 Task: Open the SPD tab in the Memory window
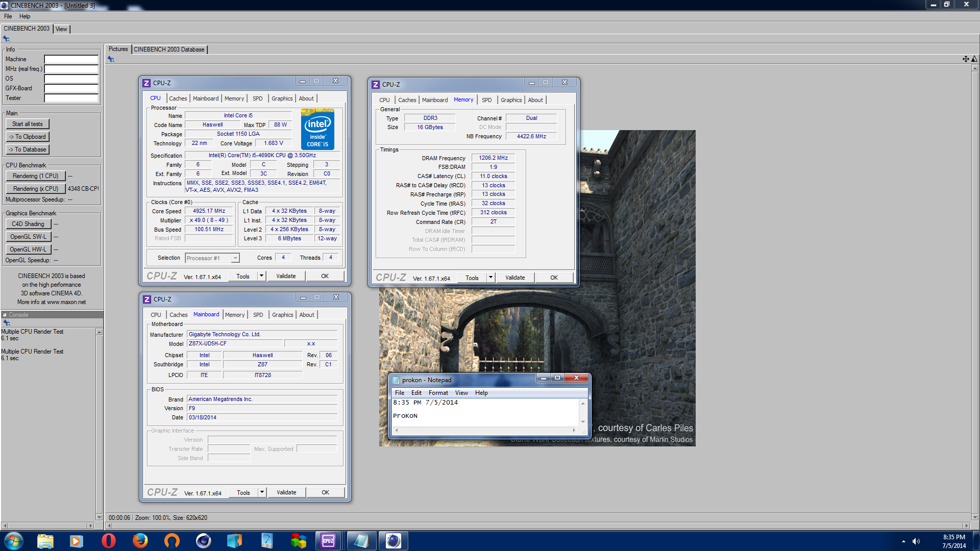click(487, 100)
